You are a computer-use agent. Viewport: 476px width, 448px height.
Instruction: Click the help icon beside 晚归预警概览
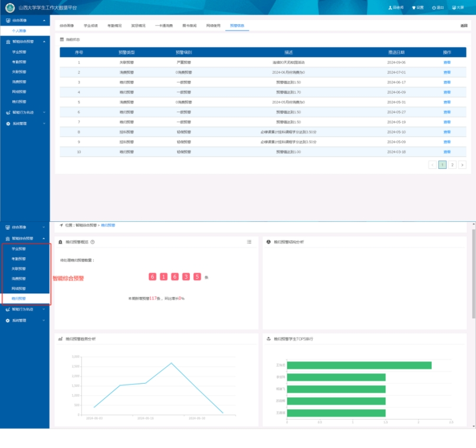tap(93, 242)
